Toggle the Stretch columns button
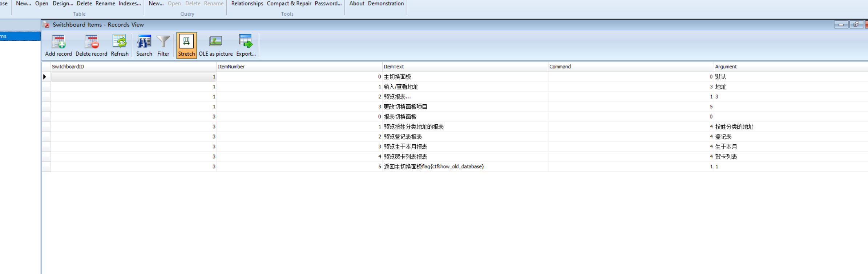The width and height of the screenshot is (868, 274). tap(186, 45)
